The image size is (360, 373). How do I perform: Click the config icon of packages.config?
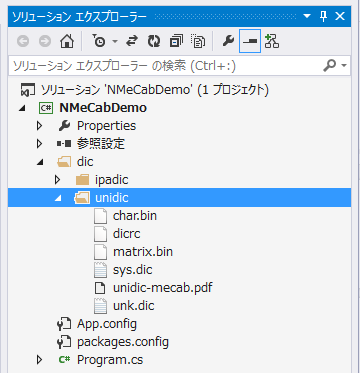64,342
